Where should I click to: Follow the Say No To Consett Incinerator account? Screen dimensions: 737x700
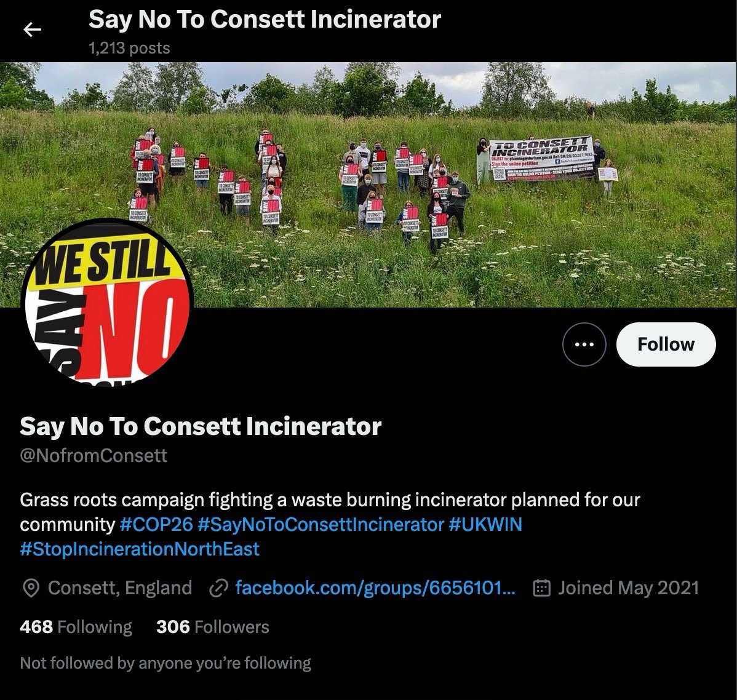[666, 344]
